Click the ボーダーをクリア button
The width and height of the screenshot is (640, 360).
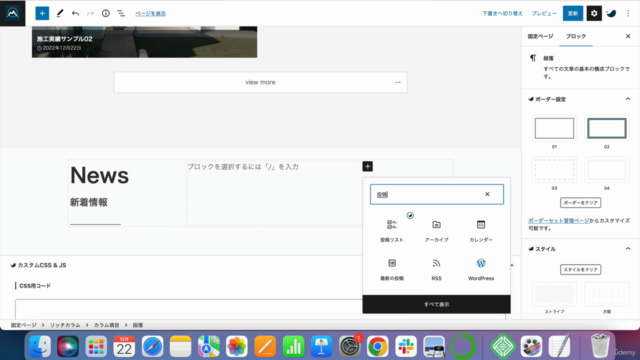580,202
